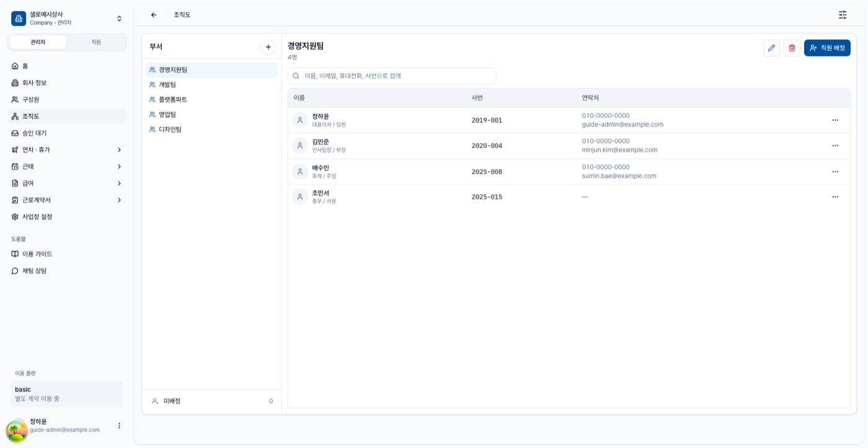Click the 직원 배정 button
Image resolution: width=868 pixels, height=448 pixels.
tap(827, 48)
